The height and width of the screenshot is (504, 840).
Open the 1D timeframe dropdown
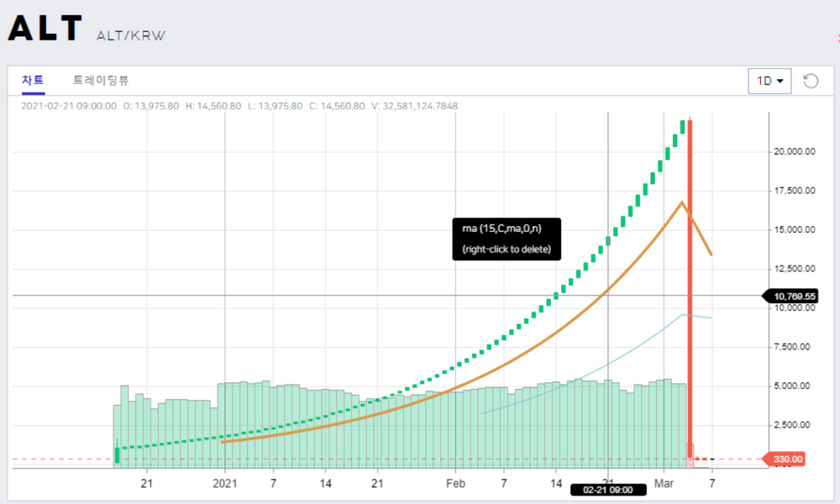pos(769,81)
